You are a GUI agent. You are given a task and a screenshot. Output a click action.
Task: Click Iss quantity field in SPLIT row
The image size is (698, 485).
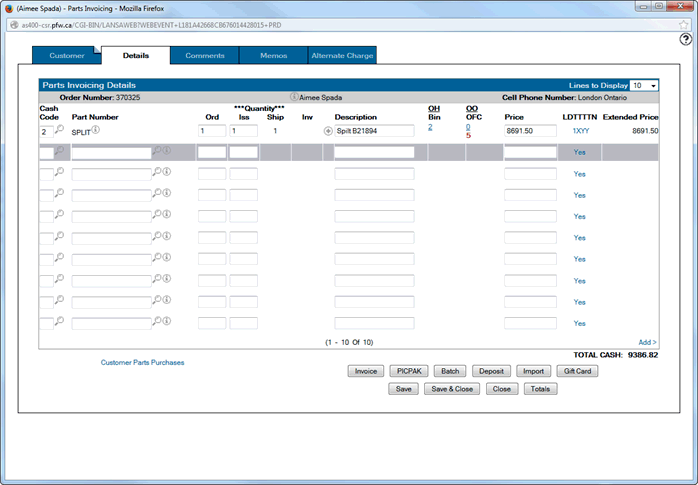tap(243, 131)
